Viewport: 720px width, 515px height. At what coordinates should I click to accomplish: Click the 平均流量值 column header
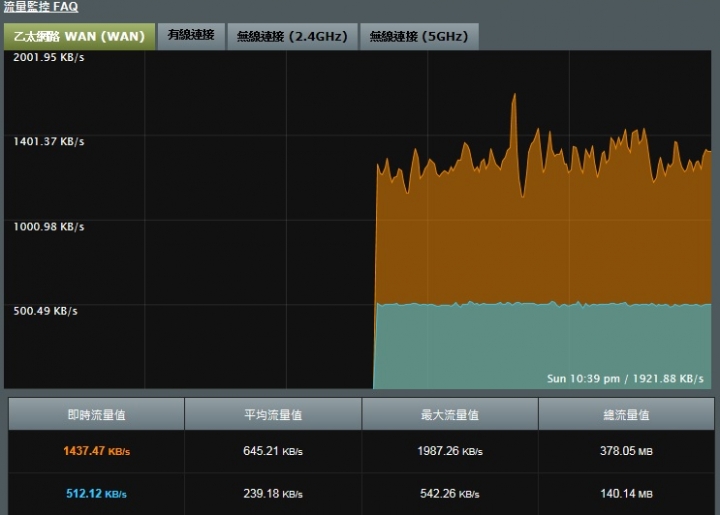coord(273,414)
